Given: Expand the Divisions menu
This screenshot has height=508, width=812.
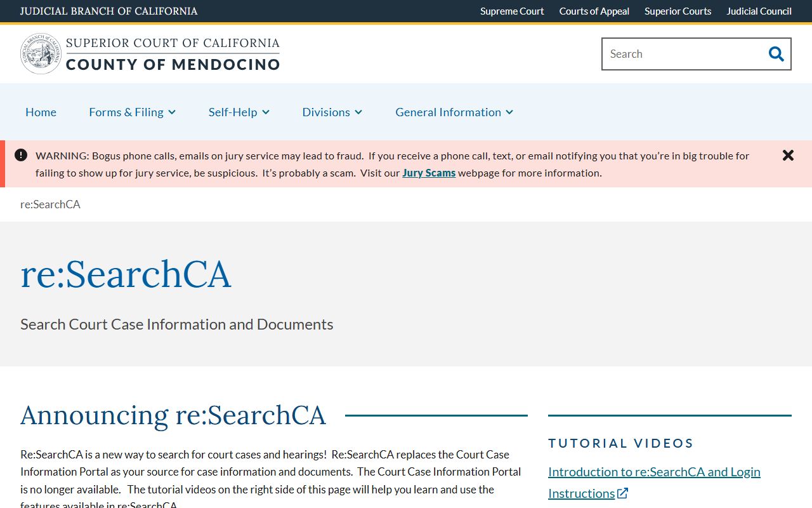Looking at the screenshot, I should [x=332, y=112].
